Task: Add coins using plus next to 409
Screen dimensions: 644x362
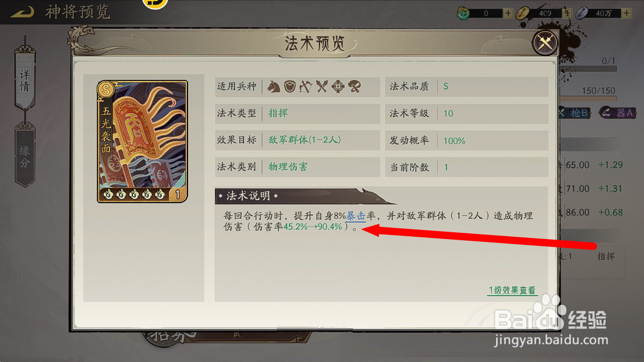Action: point(567,13)
